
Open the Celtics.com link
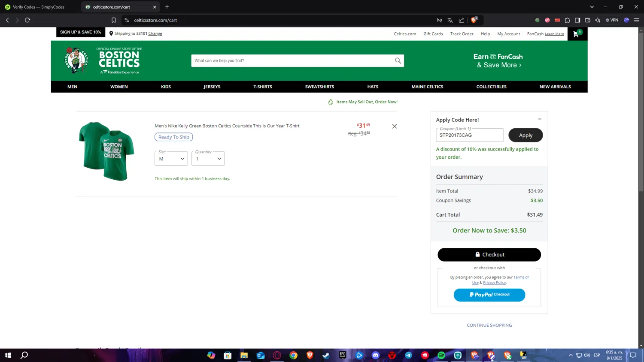405,34
